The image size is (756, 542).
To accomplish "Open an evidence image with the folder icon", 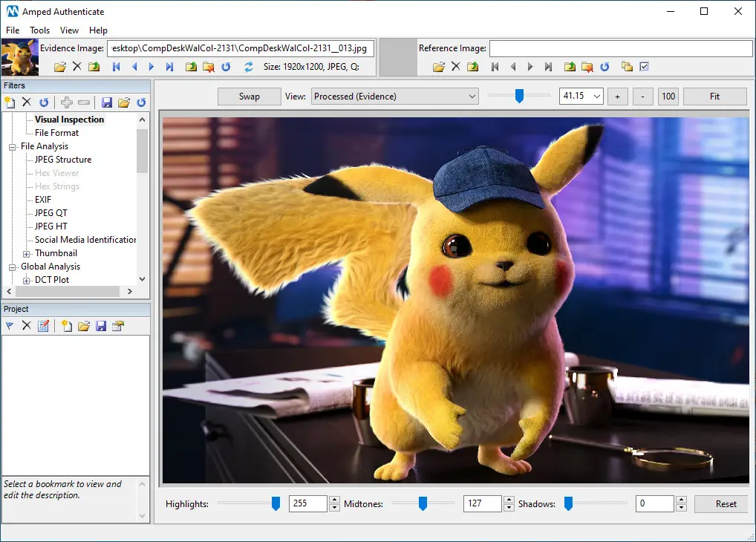I will click(60, 67).
